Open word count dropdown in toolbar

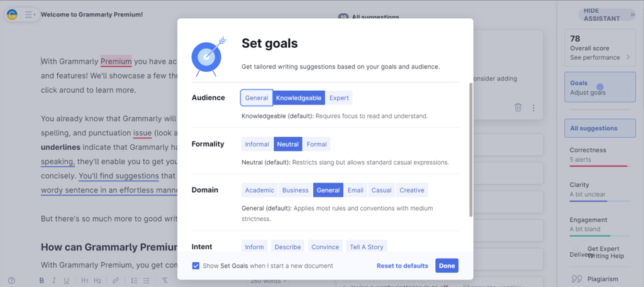click(x=268, y=281)
